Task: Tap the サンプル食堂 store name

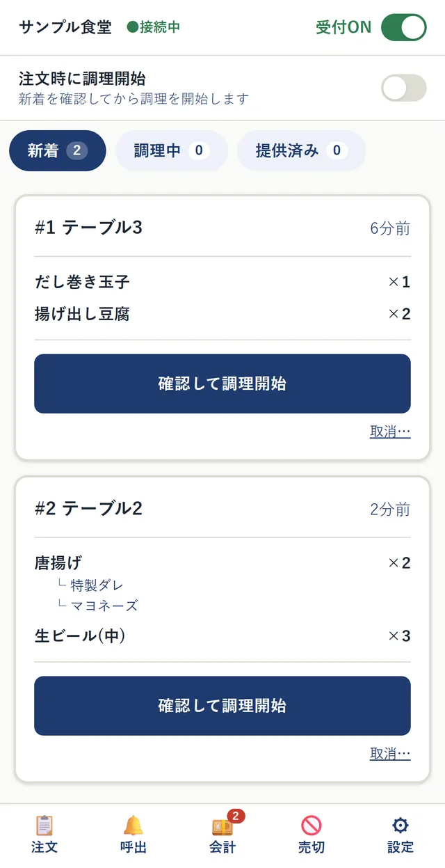Action: 65,27
